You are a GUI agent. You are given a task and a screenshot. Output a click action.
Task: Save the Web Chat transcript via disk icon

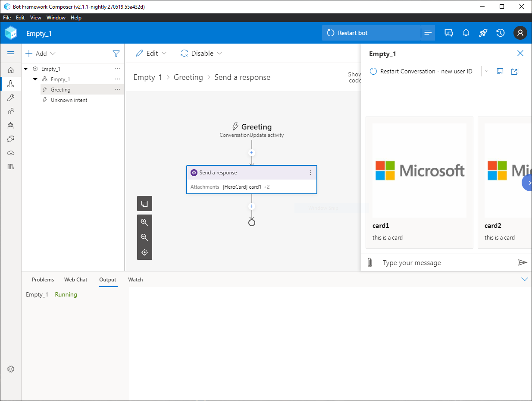500,71
